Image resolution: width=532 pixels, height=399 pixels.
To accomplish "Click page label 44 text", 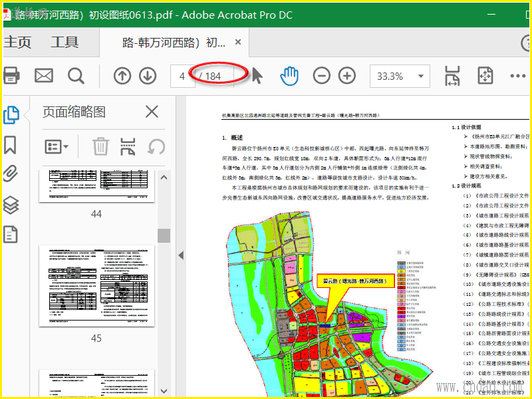I will 96,213.
